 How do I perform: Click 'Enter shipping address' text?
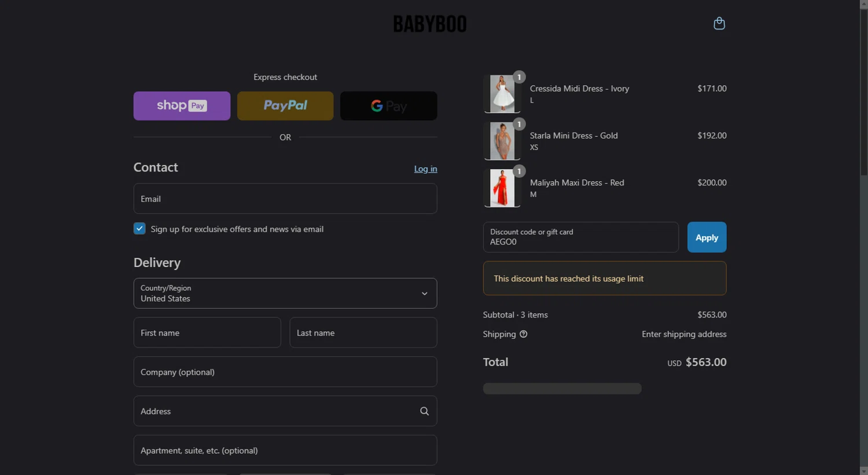coord(684,334)
